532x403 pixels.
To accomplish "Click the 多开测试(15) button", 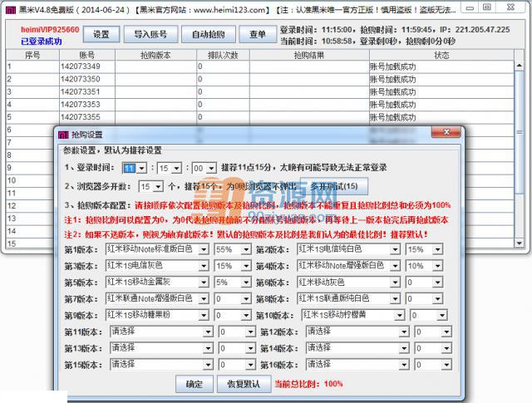I will pyautogui.click(x=334, y=186).
